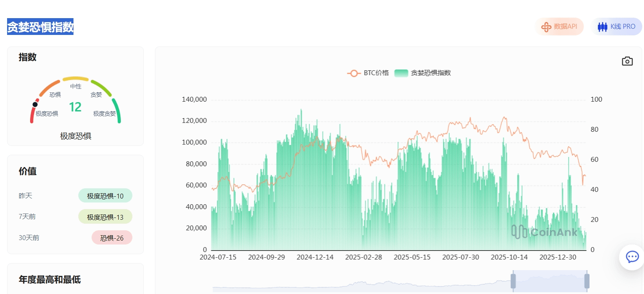Screen dimensions: 644x294
Task: Click the right handle of range slider
Action: 587,281
